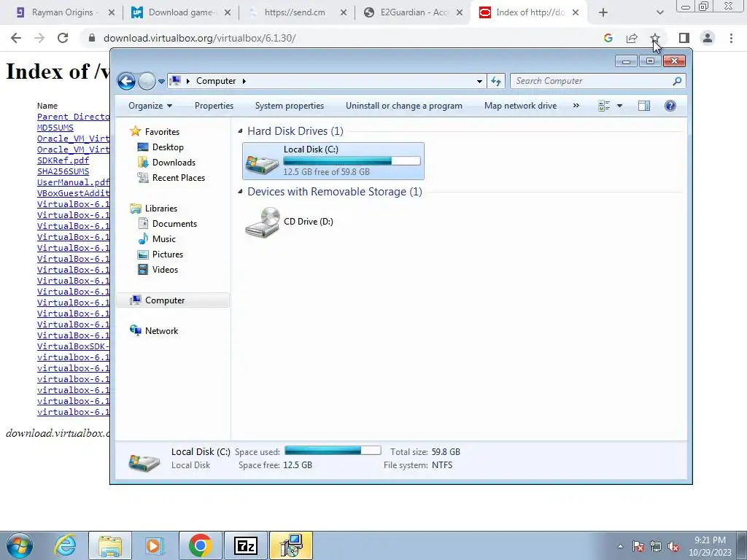Screen dimensions: 747x560
Task: Select Favorites in the navigation pane
Action: coord(162,132)
